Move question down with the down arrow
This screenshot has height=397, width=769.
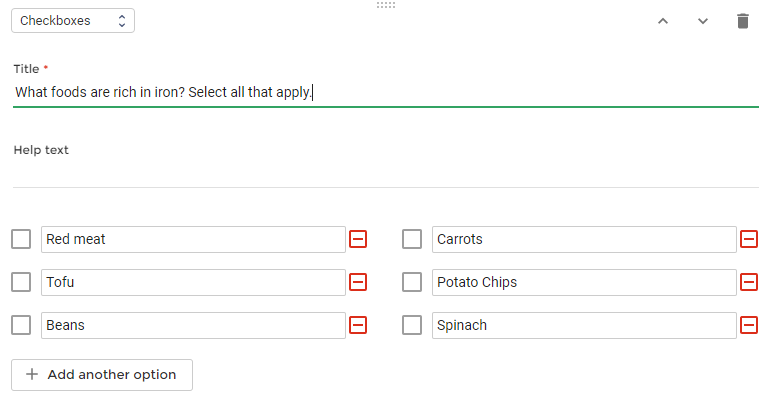703,21
